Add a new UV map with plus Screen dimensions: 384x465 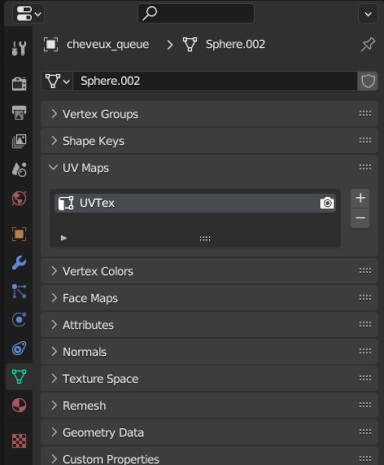click(x=360, y=198)
